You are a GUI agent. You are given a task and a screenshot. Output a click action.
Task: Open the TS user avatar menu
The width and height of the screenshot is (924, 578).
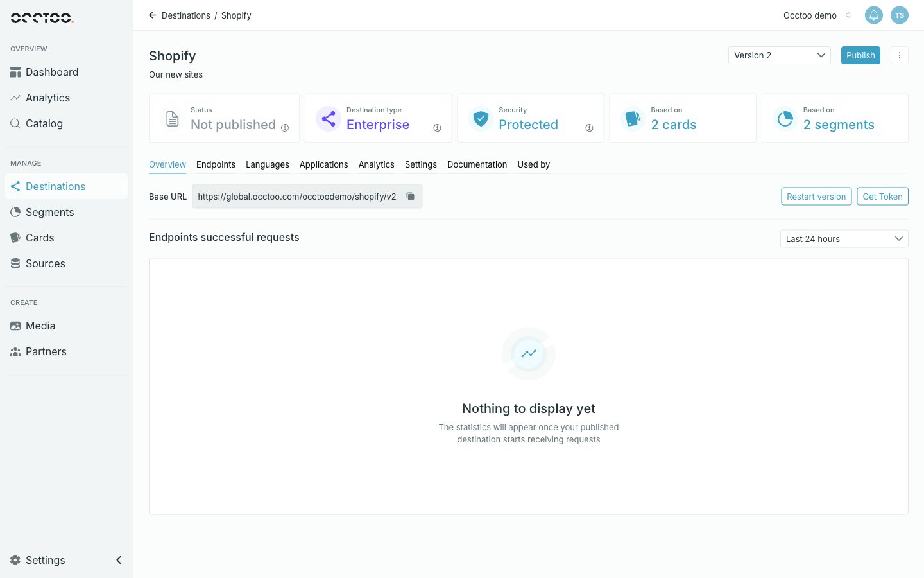point(900,15)
